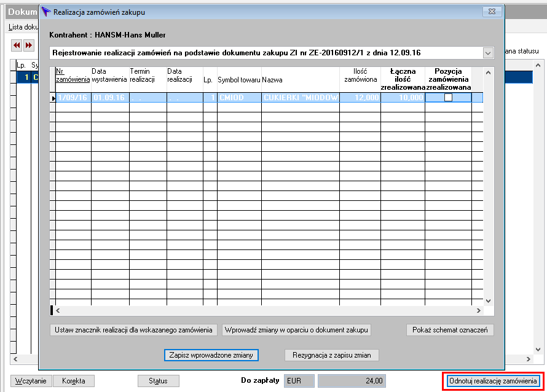This screenshot has width=547, height=392.
Task: Click Rezygnacja z zapisu zmian button
Action: coord(331,355)
